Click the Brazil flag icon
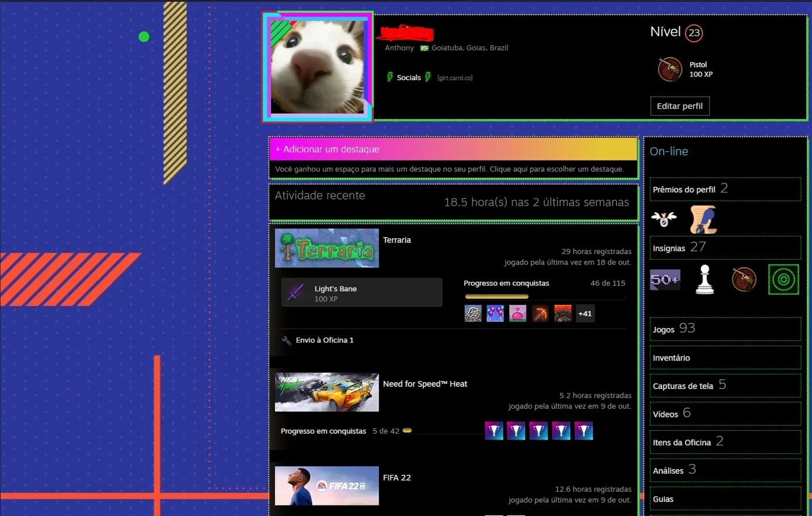The image size is (812, 516). pyautogui.click(x=424, y=48)
